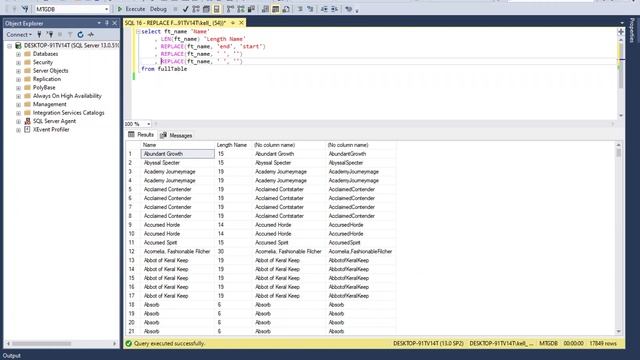This screenshot has height=360, width=640.
Task: Click the split editor icon at editor top-right
Action: (x=621, y=32)
